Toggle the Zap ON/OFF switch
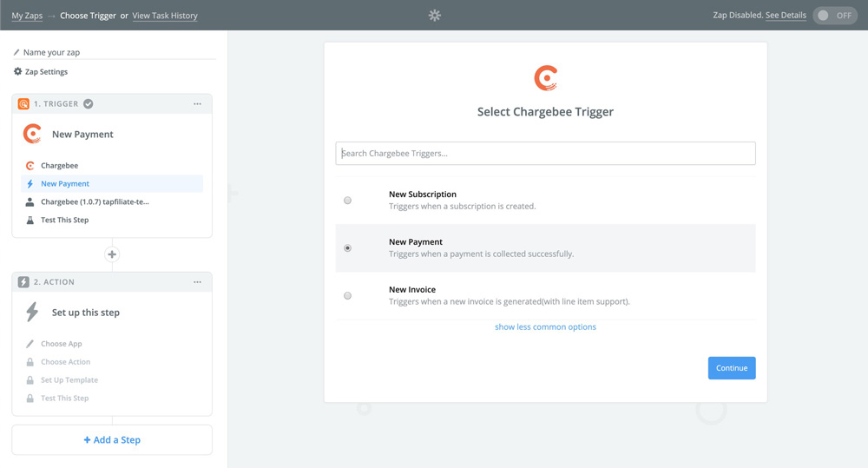The width and height of the screenshot is (868, 468). click(835, 16)
